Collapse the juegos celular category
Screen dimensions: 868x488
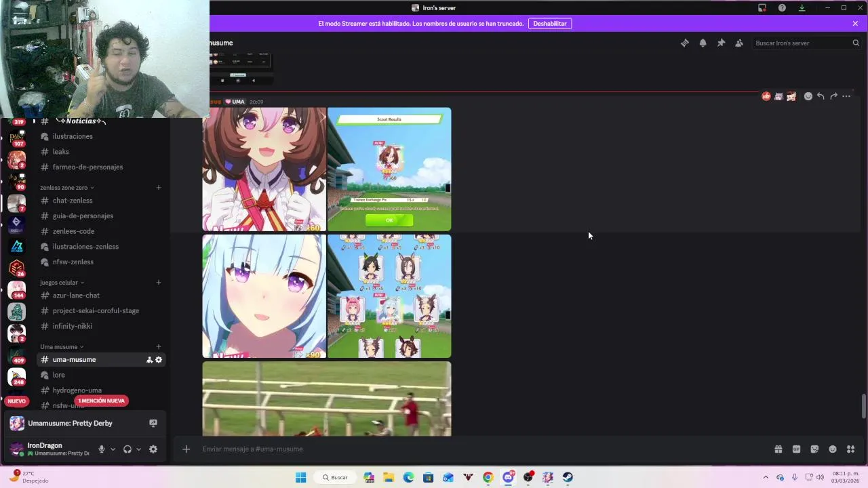pyautogui.click(x=62, y=283)
